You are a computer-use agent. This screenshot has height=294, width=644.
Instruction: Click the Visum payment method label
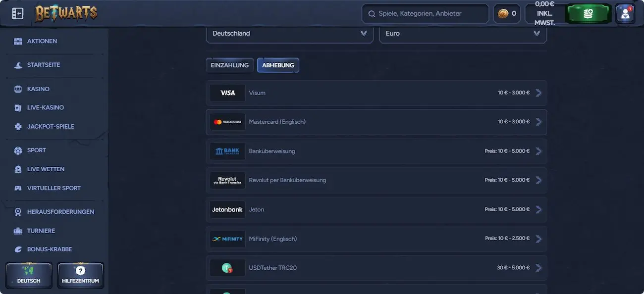257,93
